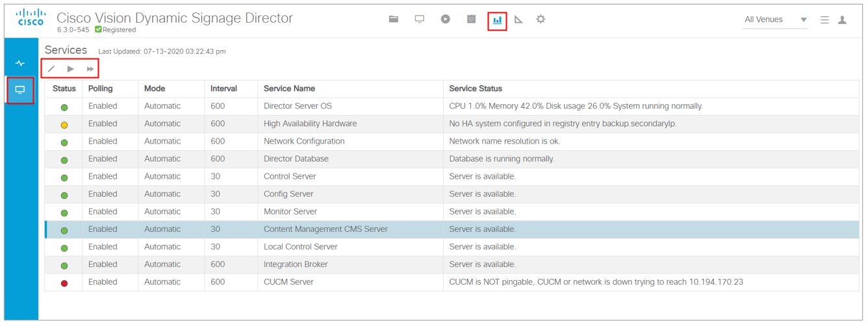Open the device monitor icon in top bar
Viewport: 868px width, 325px height.
[420, 19]
